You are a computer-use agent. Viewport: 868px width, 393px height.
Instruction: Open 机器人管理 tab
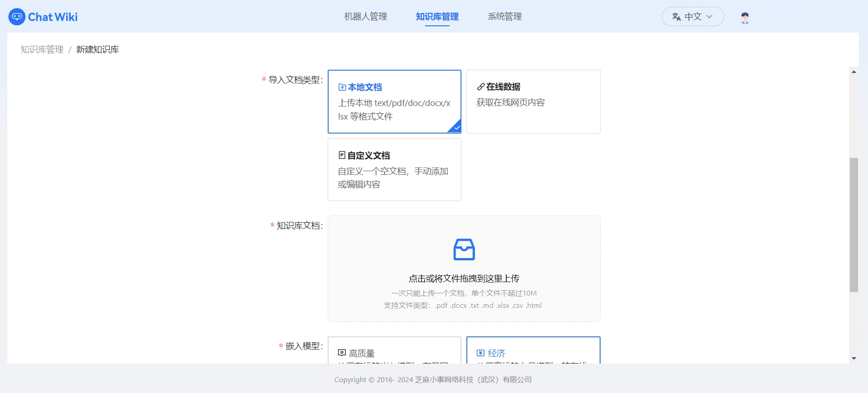365,17
